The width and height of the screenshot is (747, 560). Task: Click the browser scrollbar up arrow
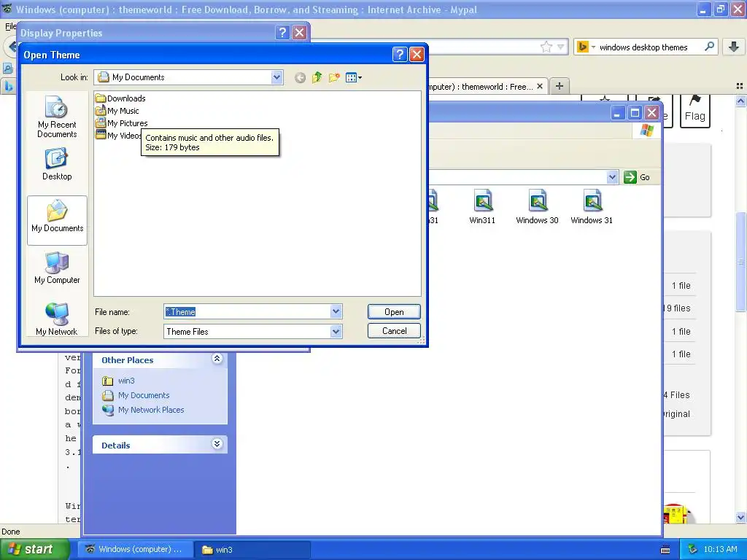click(x=740, y=101)
